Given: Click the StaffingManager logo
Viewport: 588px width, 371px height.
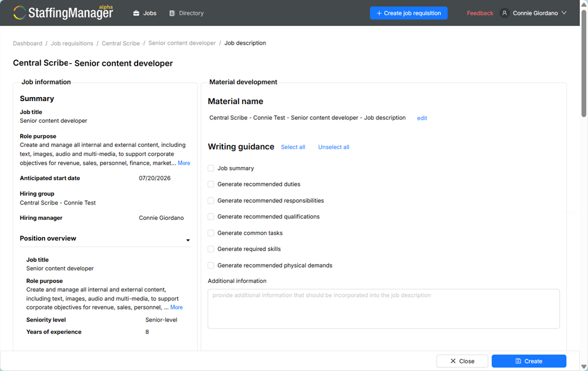Looking at the screenshot, I should [63, 12].
